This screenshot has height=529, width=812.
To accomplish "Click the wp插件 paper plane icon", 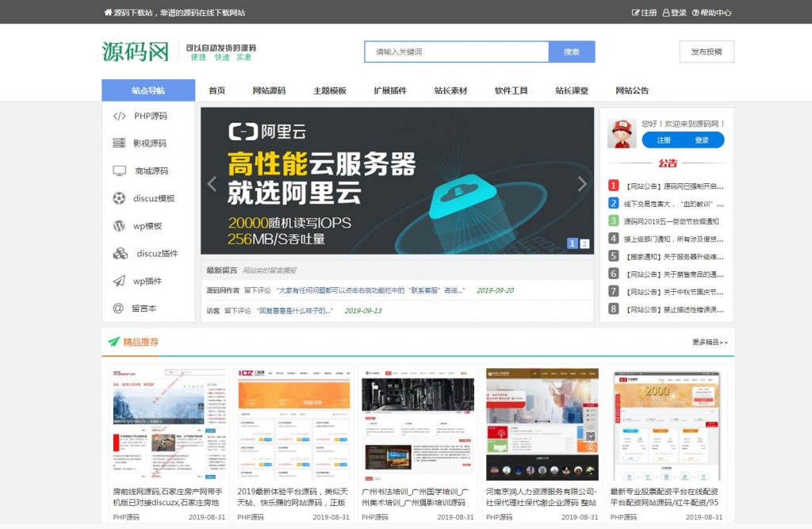I will click(x=119, y=281).
